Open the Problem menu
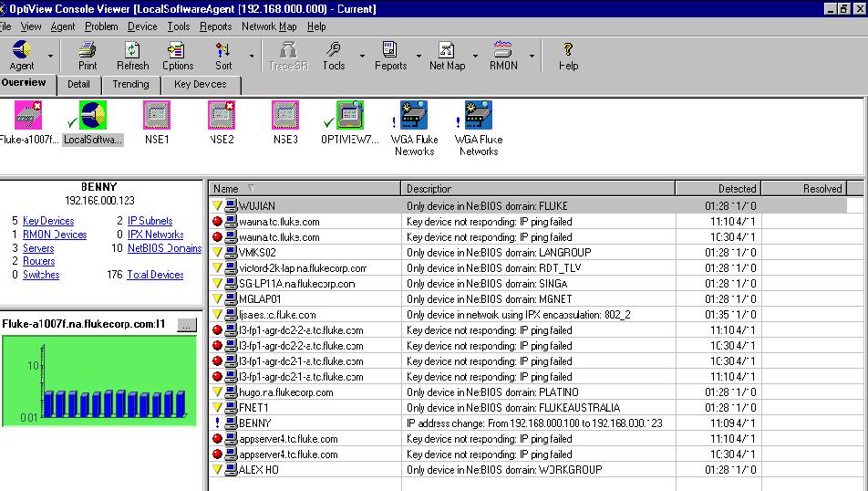The height and width of the screenshot is (491, 868). [x=101, y=26]
